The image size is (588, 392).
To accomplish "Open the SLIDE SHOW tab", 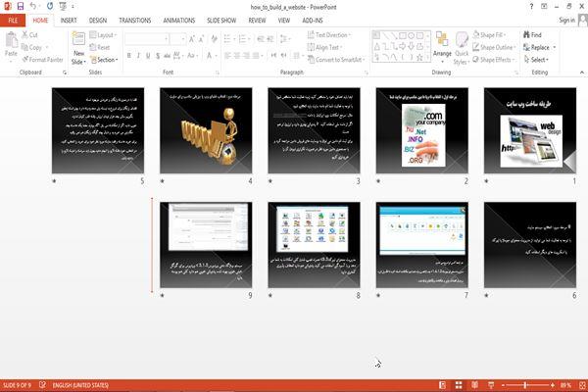I will (x=221, y=21).
